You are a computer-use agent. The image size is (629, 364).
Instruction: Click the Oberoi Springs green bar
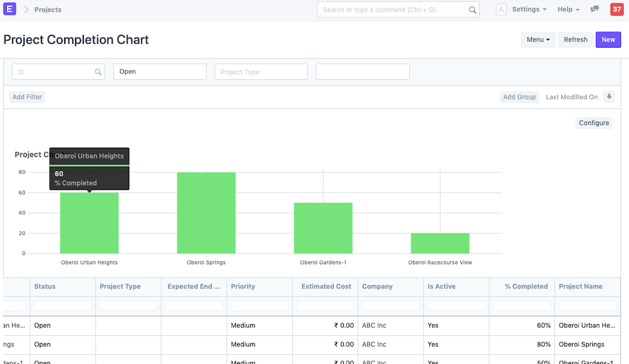coord(206,213)
